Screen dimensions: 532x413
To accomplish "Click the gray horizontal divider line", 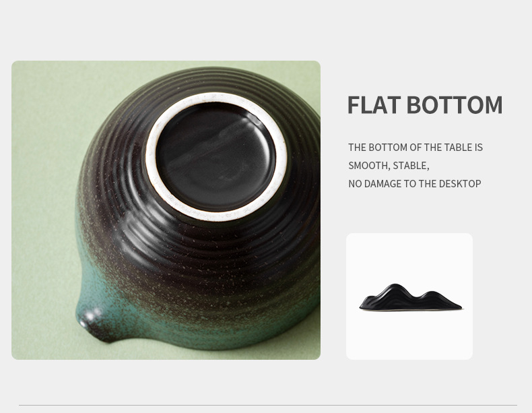I will click(268, 405).
